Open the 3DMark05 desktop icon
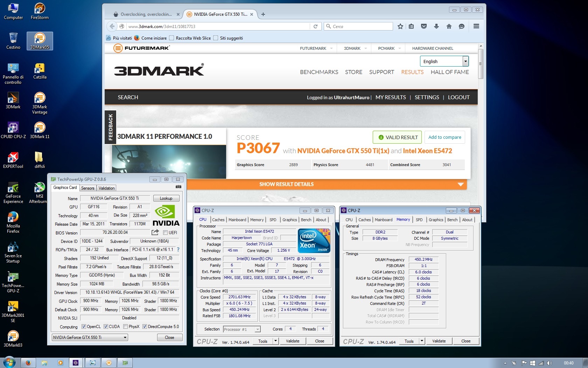The height and width of the screenshot is (368, 588). (x=40, y=41)
